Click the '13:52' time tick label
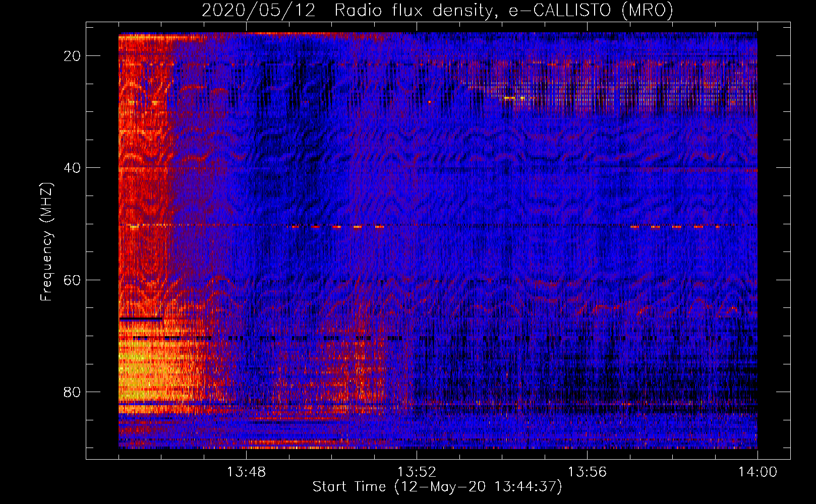 tap(417, 472)
